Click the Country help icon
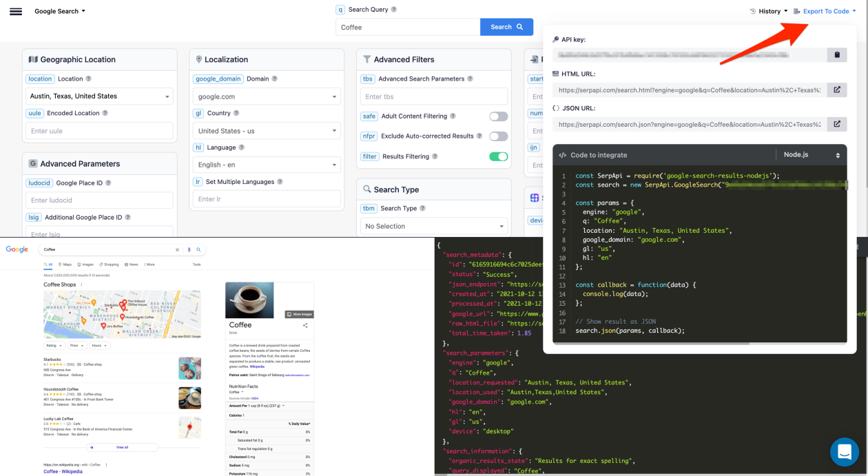The image size is (868, 476). click(236, 113)
